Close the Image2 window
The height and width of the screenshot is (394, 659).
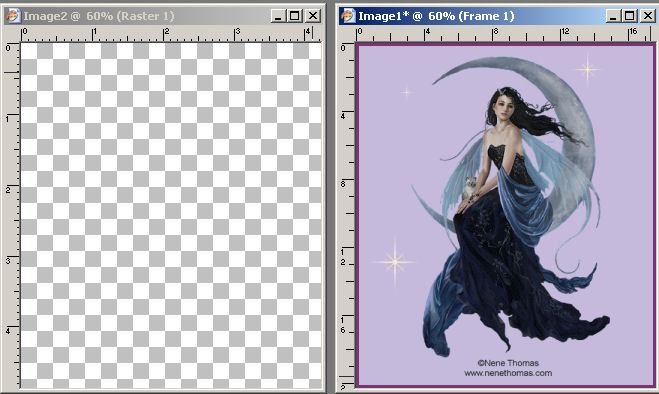click(x=313, y=16)
